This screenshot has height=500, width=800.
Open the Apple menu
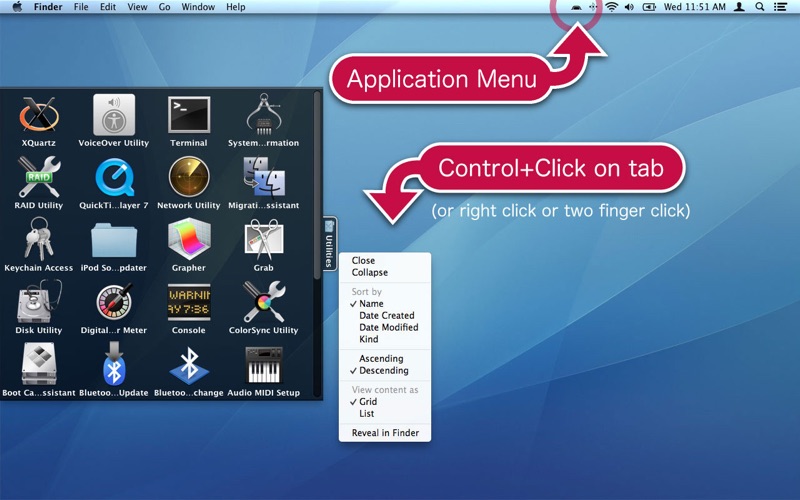click(17, 7)
